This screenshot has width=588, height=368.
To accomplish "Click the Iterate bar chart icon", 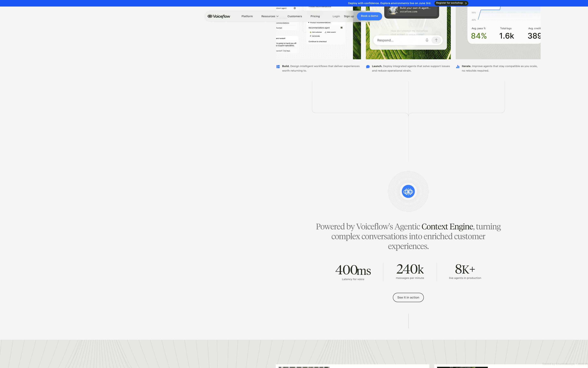I will [458, 67].
